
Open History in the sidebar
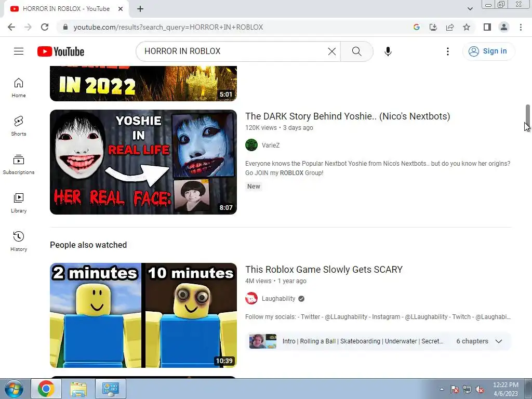19,241
